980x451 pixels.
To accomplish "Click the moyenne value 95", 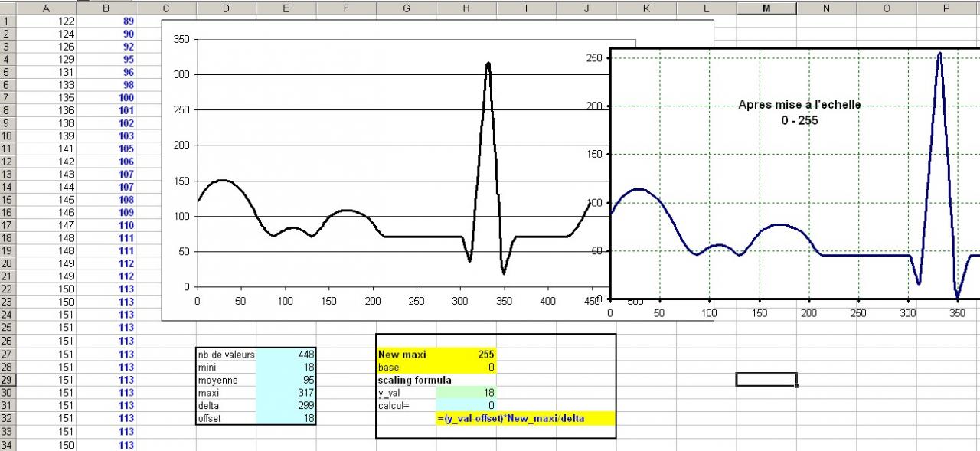I will (286, 380).
